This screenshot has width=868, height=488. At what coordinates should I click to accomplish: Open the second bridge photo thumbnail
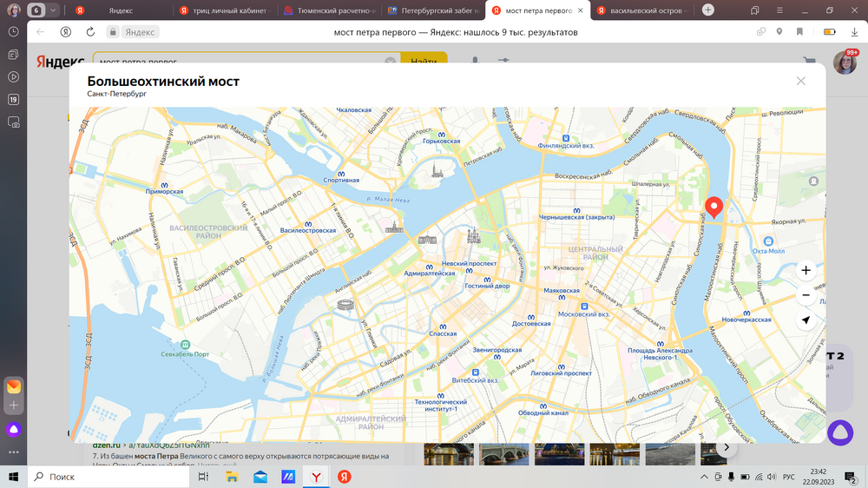(504, 453)
